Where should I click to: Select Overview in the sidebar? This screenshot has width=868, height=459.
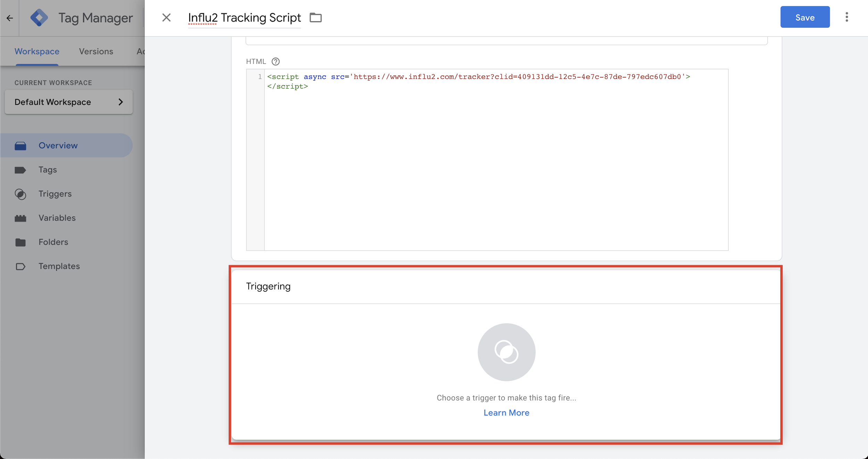[58, 145]
